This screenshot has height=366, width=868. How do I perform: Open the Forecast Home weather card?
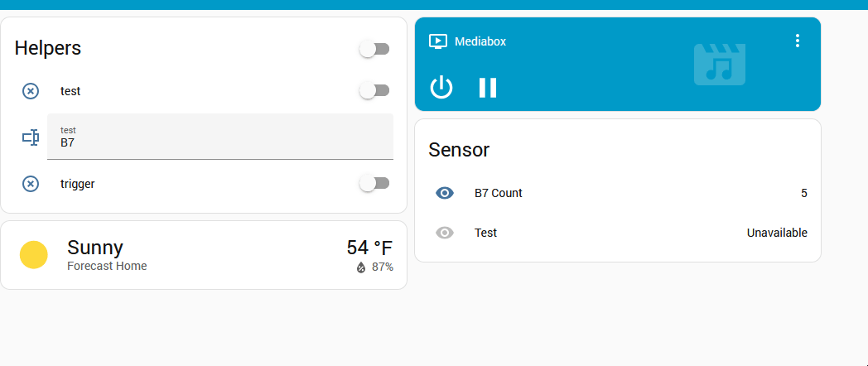[x=107, y=266]
